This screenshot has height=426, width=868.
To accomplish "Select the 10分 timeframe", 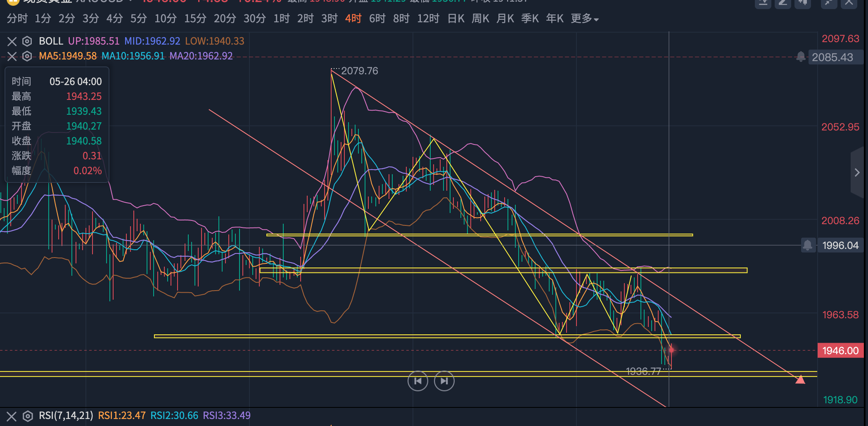I will pyautogui.click(x=165, y=19).
